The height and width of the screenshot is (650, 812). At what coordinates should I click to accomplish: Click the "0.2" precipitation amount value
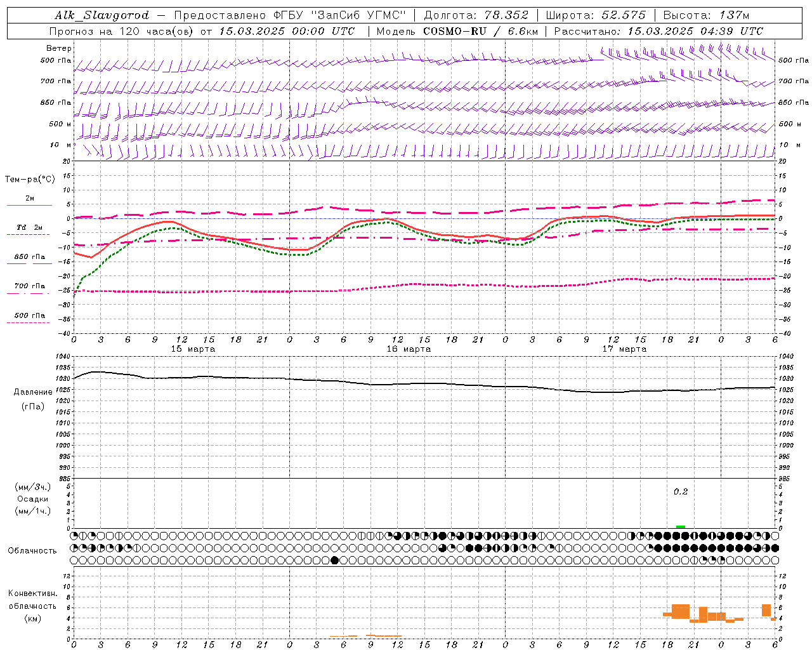[x=681, y=492]
